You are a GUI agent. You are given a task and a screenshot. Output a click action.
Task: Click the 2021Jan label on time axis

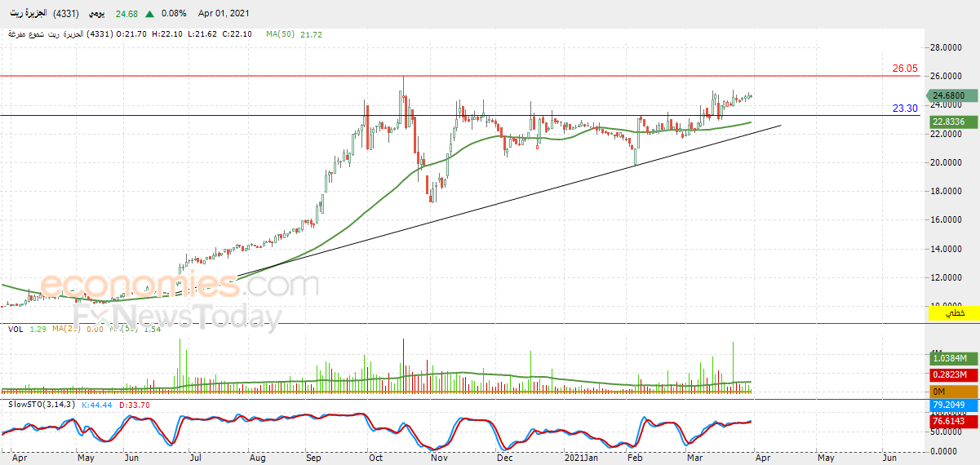582,458
